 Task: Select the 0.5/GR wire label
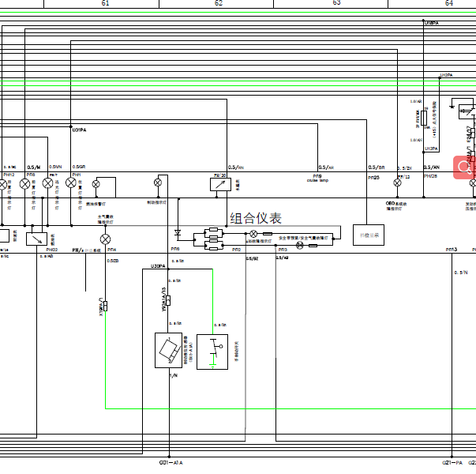click(79, 167)
